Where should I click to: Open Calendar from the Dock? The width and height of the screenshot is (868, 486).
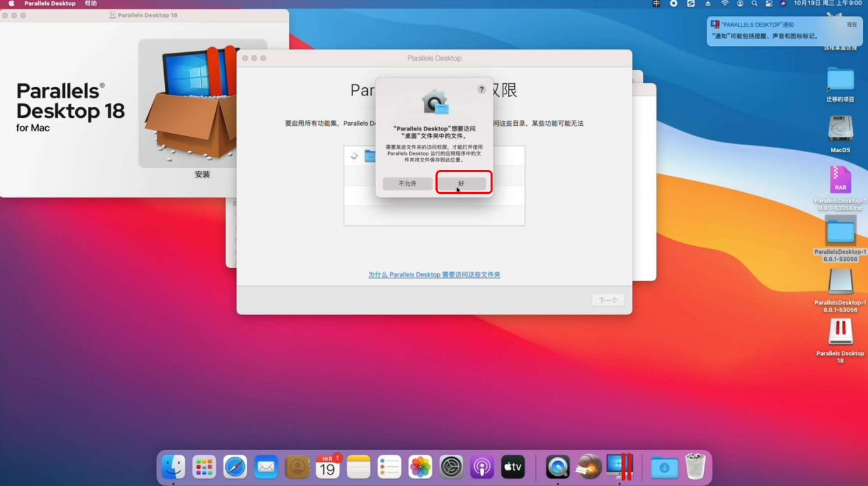(x=328, y=468)
